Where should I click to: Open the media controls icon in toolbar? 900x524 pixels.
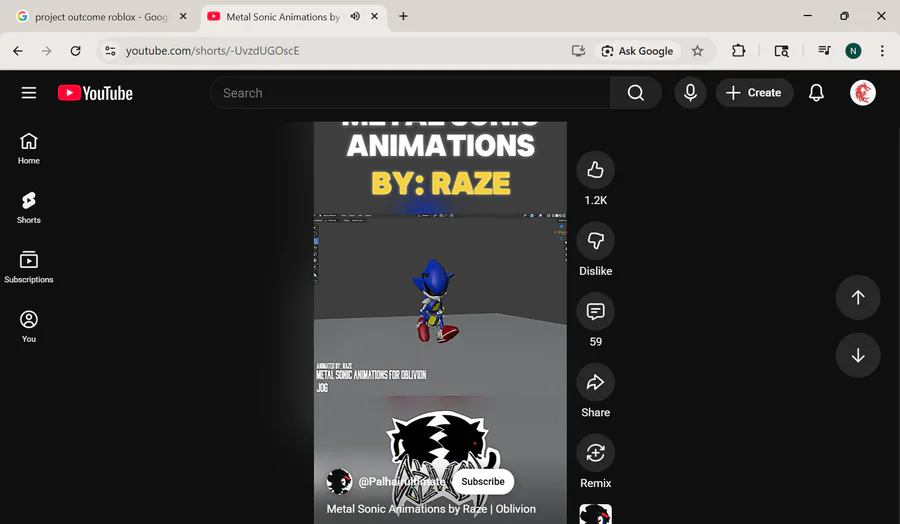coord(824,51)
